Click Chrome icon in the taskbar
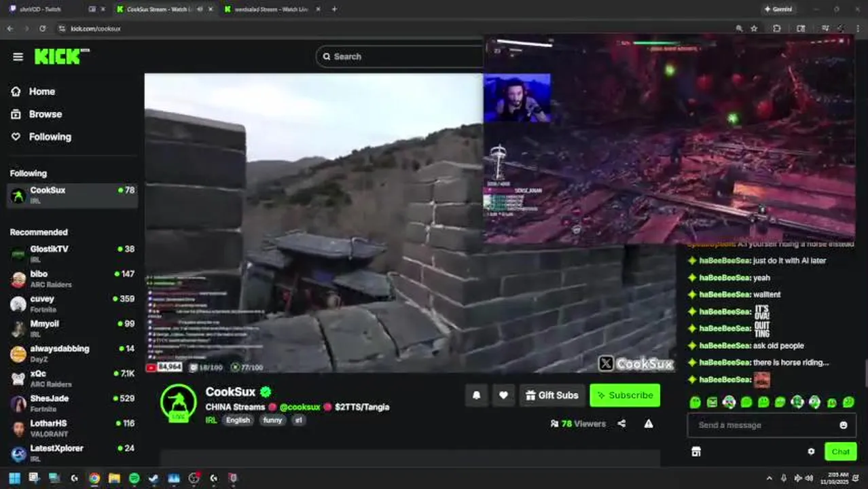 [94, 478]
